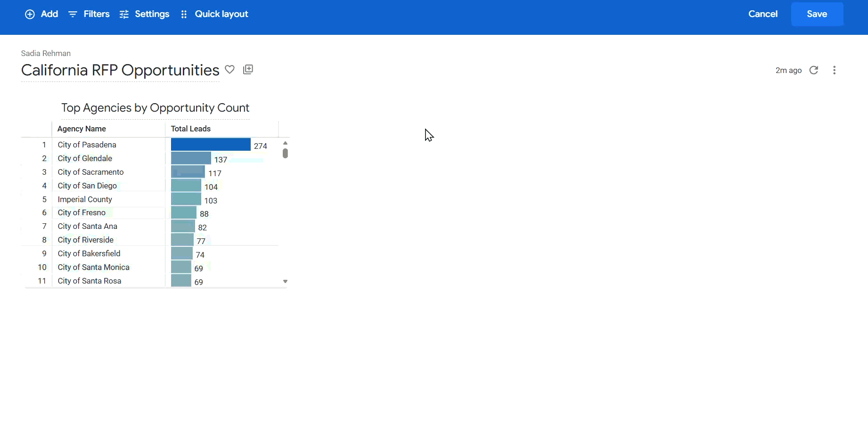Select the City of Fresno cell
The height and width of the screenshot is (423, 868).
tap(82, 213)
